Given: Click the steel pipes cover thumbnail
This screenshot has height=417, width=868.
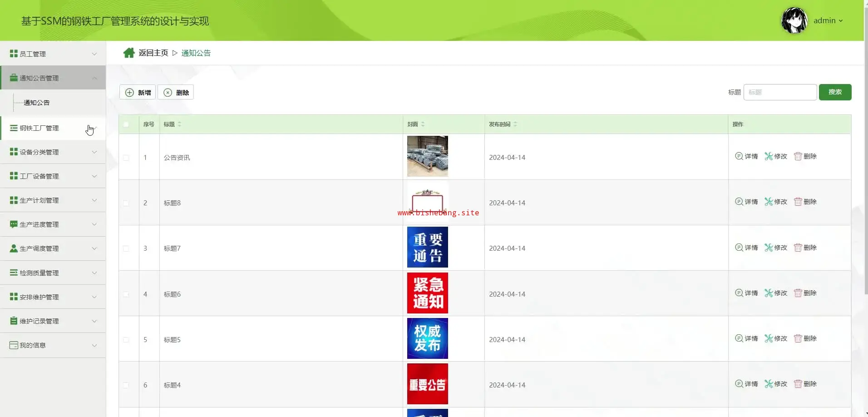Looking at the screenshot, I should (428, 156).
